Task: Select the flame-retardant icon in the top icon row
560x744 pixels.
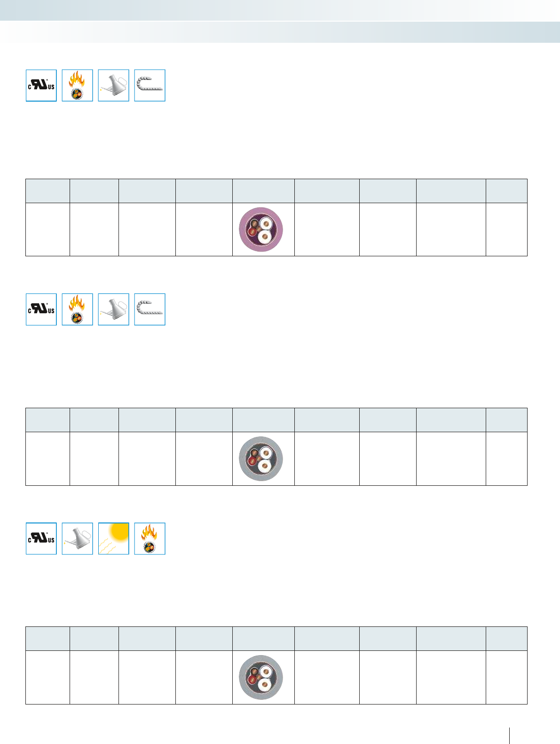Action: pyautogui.click(x=78, y=86)
